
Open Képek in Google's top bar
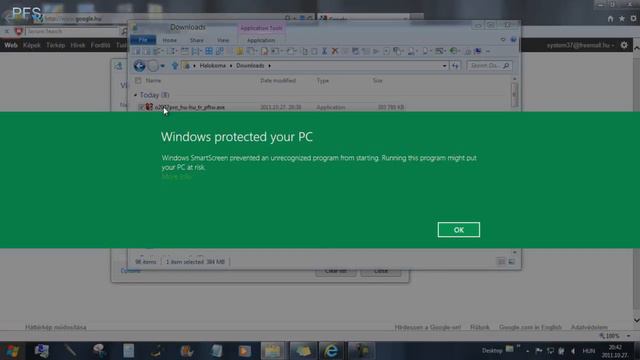click(31, 45)
